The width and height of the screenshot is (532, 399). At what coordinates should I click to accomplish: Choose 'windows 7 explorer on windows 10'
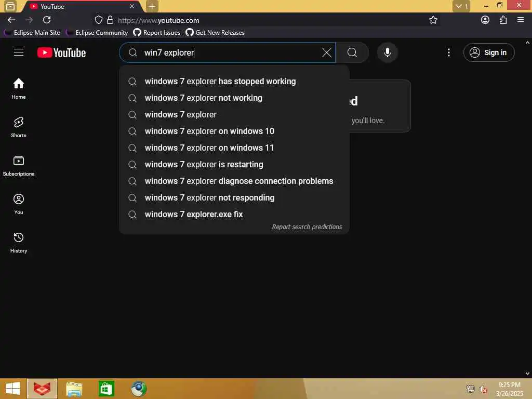coord(234,131)
